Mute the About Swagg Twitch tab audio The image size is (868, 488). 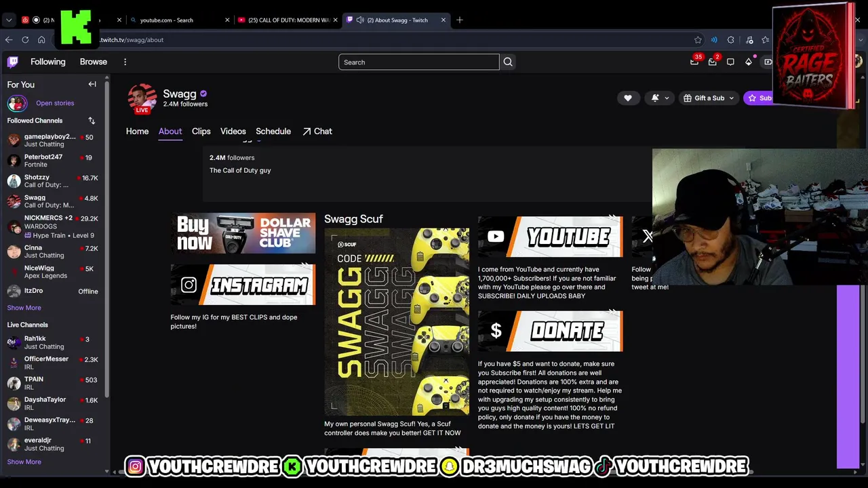pyautogui.click(x=360, y=20)
